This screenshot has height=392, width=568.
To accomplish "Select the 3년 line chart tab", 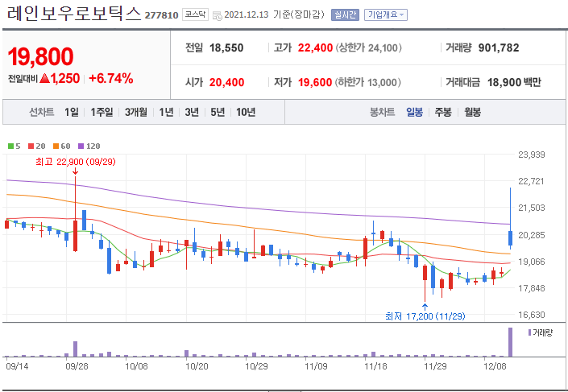I will tap(192, 112).
